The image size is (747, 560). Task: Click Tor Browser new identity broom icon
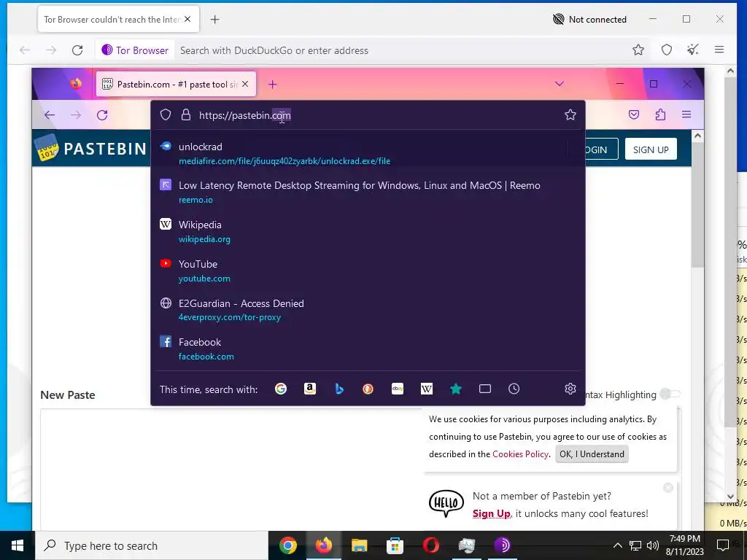693,50
